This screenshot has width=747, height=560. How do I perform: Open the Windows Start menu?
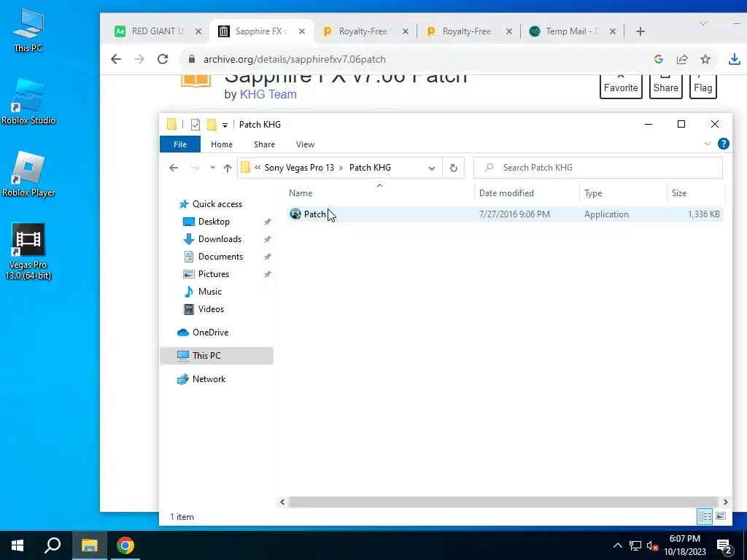coord(18,545)
